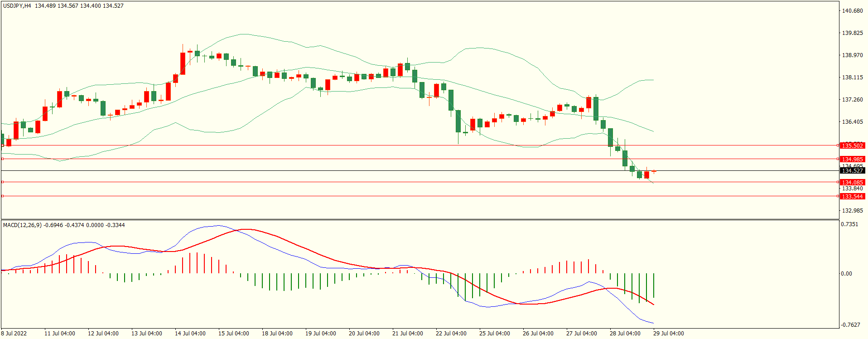Click the 138.115 value on price axis
Screen dimensions: 868x339
[x=852, y=77]
